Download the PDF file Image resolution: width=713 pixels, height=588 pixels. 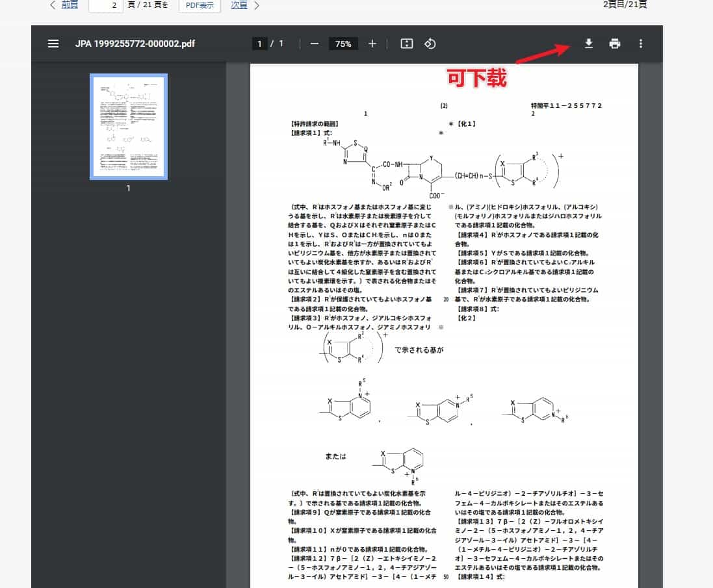(x=588, y=44)
